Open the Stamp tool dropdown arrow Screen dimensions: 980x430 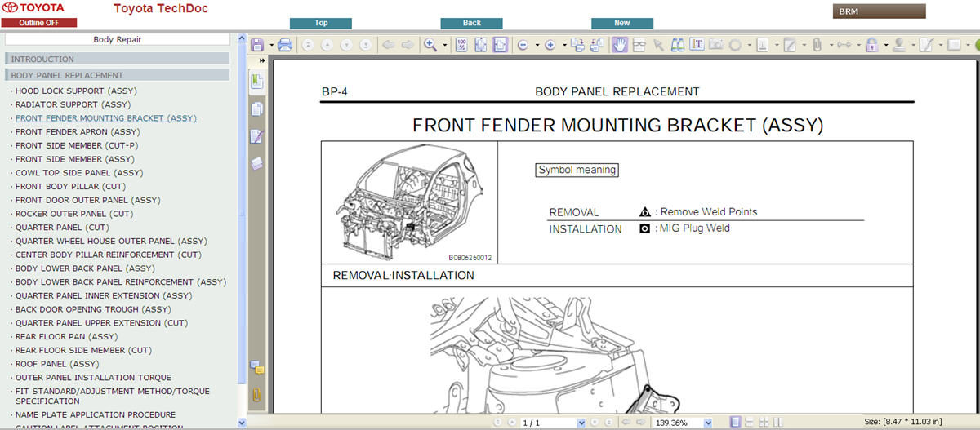(x=913, y=45)
